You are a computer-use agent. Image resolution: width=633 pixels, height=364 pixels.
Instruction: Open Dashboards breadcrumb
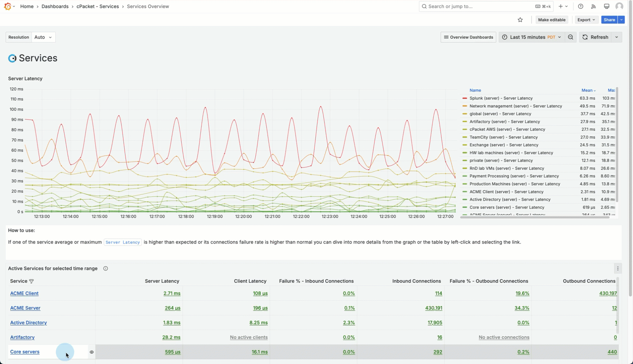[55, 6]
